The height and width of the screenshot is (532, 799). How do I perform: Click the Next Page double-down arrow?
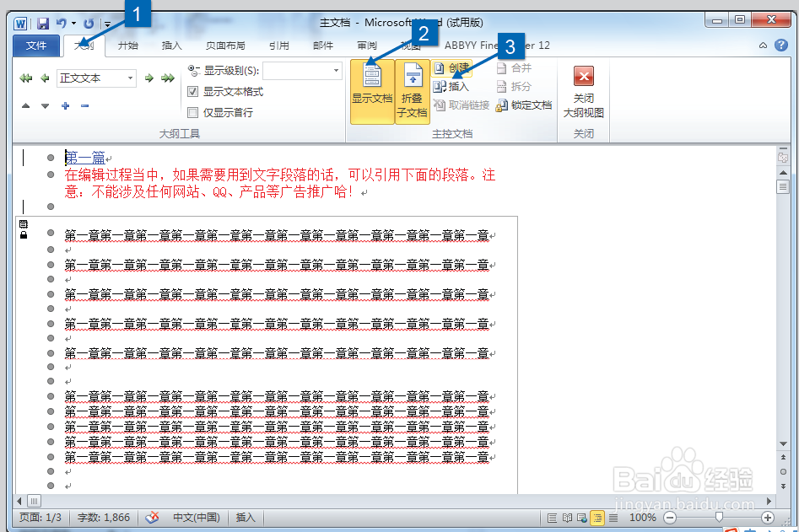point(783,486)
